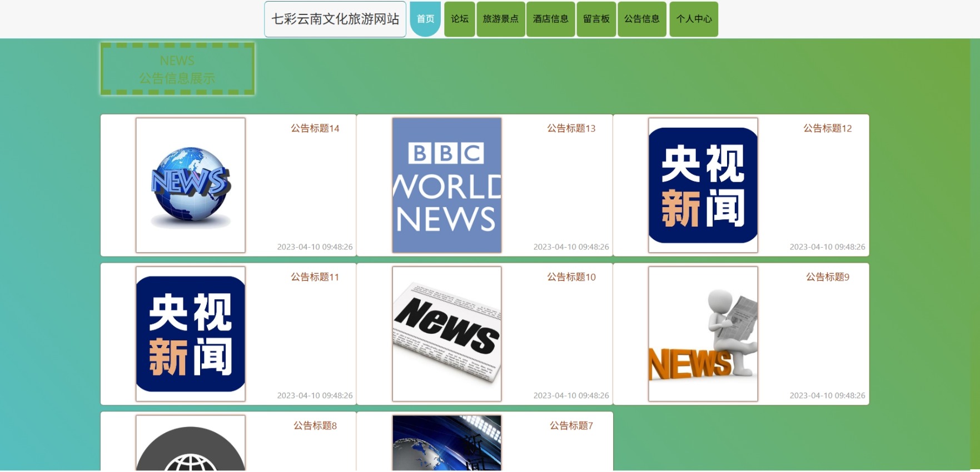
Task: Go to the 论坛 forum page
Action: [460, 19]
